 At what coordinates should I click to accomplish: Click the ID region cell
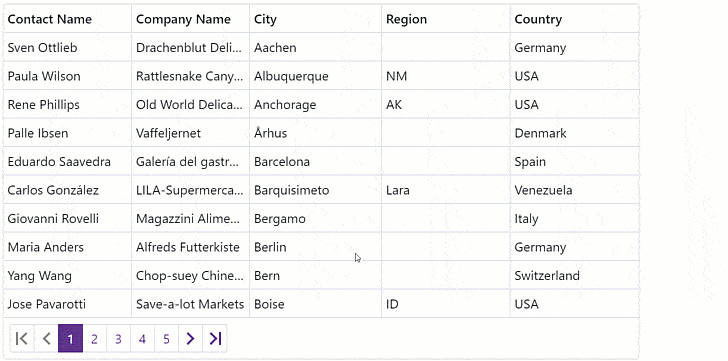(446, 304)
